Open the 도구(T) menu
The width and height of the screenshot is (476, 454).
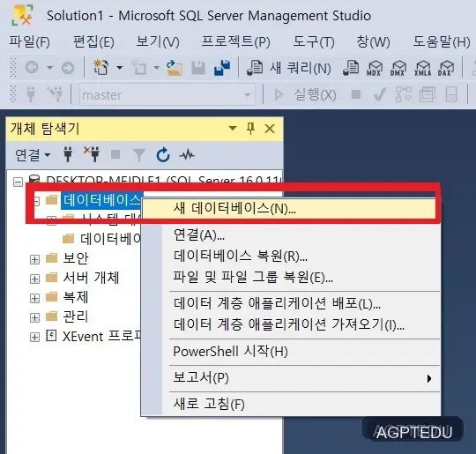click(314, 41)
